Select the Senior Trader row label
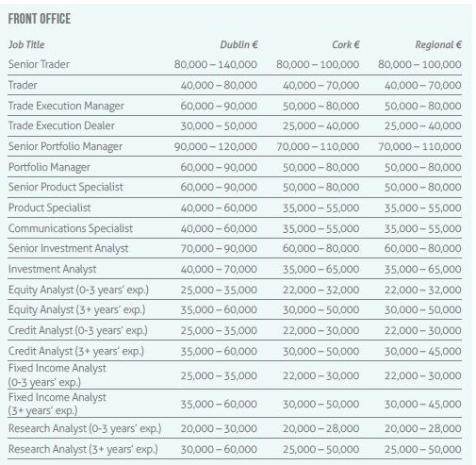This screenshot has height=465, width=476. [x=39, y=64]
